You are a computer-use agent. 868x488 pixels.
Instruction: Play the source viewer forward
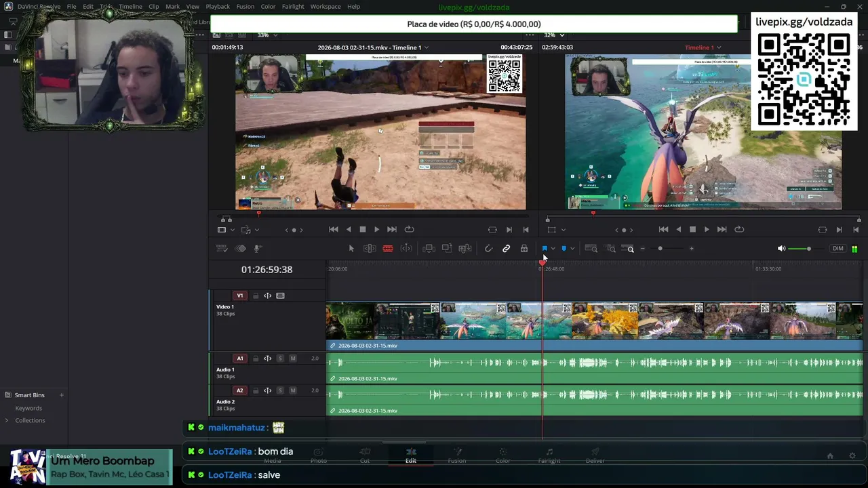[x=376, y=230]
